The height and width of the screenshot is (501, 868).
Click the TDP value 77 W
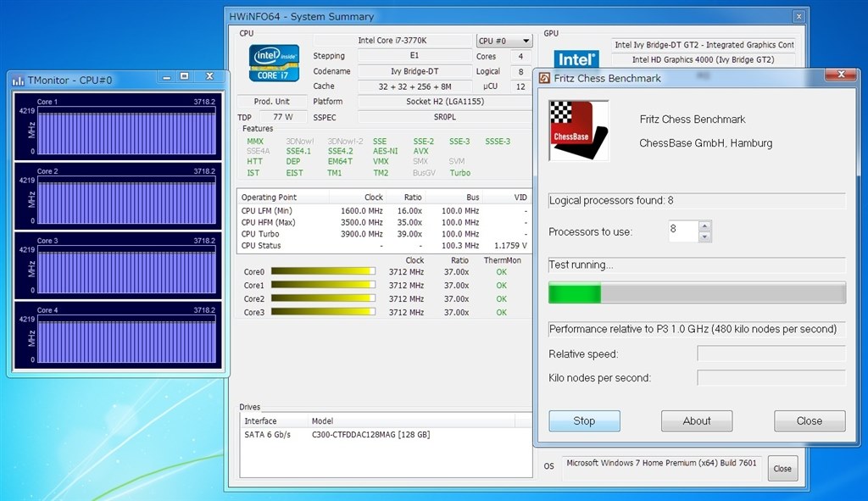(282, 117)
